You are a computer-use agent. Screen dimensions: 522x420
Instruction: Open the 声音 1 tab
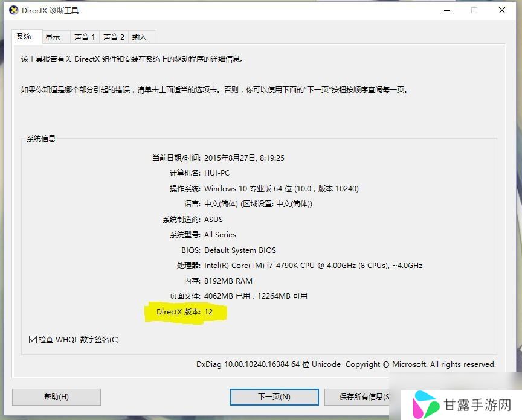pos(85,37)
